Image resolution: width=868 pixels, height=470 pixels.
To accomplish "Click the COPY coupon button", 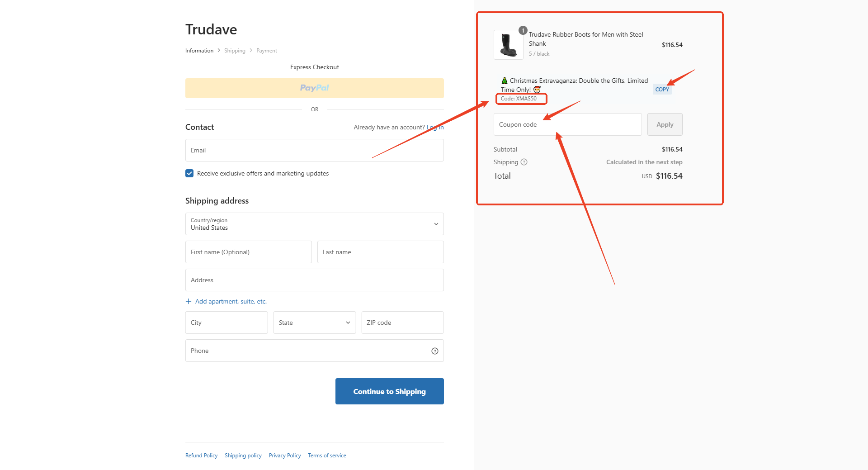I will pyautogui.click(x=662, y=90).
